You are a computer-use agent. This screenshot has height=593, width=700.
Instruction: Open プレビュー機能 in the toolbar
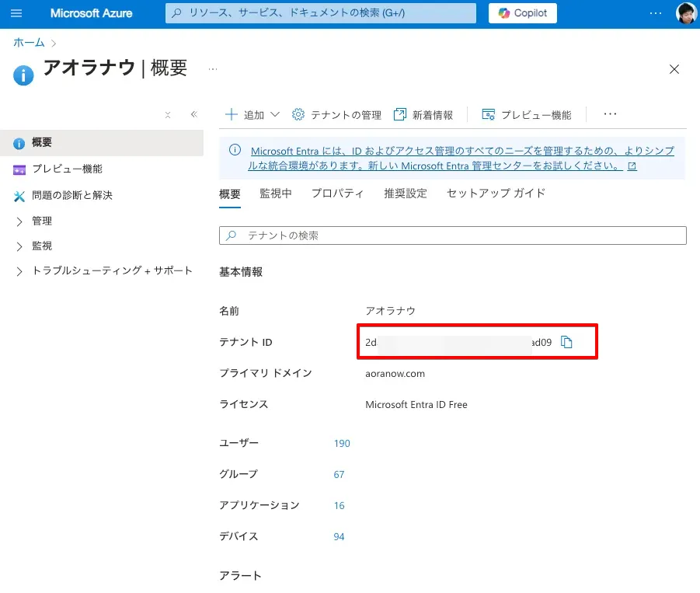pyautogui.click(x=527, y=115)
